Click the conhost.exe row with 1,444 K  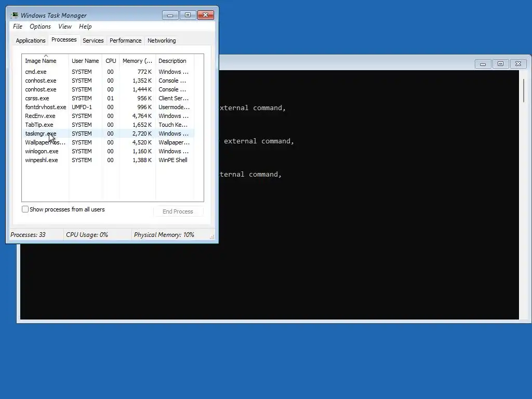pos(108,89)
